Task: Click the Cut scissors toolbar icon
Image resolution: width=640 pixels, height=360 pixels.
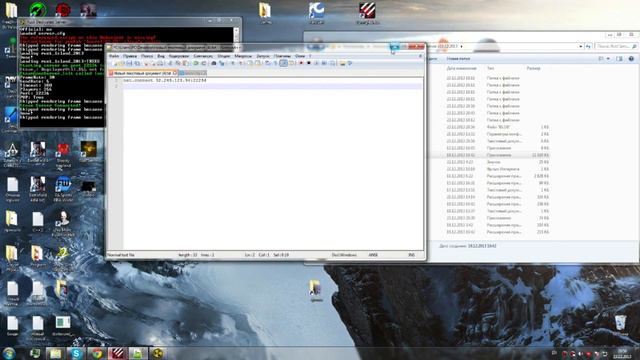Action: [170, 63]
